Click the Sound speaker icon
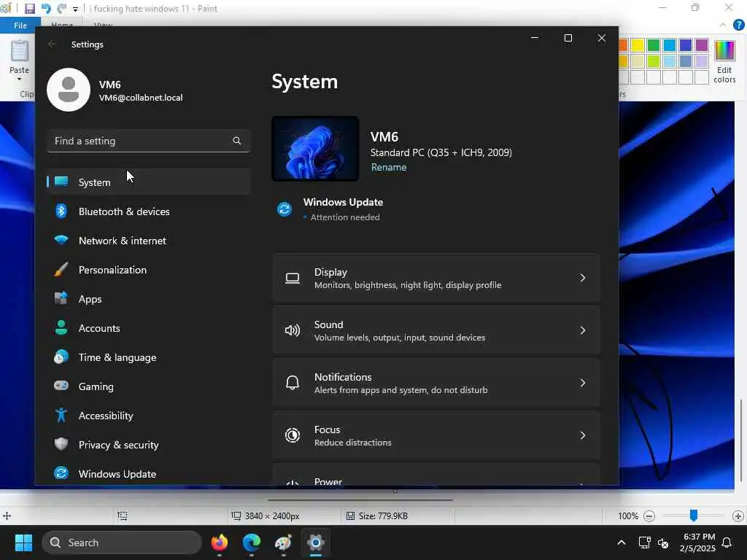The height and width of the screenshot is (560, 747). click(293, 330)
